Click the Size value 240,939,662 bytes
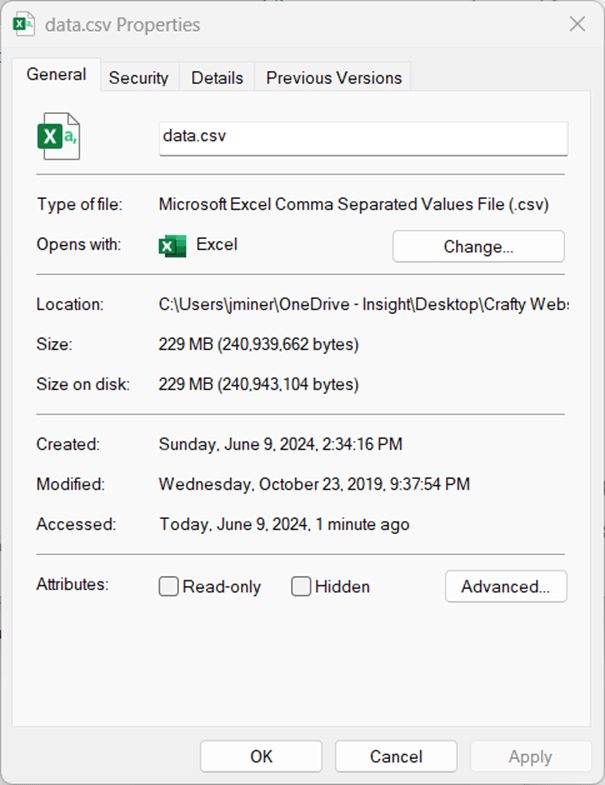The image size is (605, 785). (259, 345)
